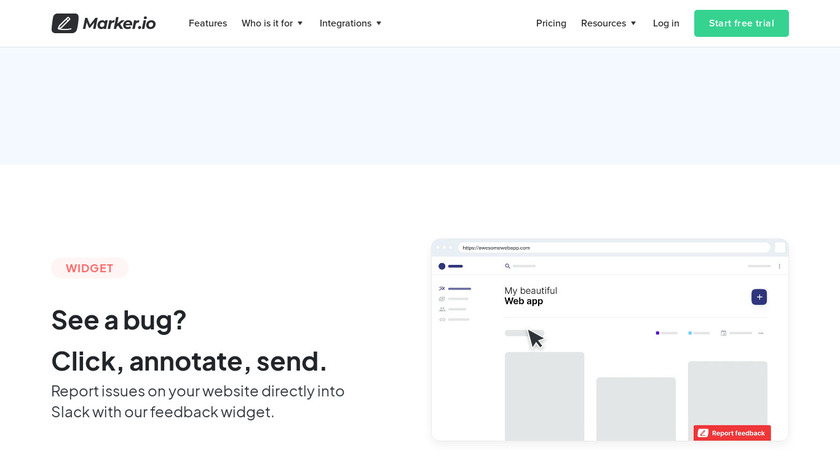Image resolution: width=840 pixels, height=472 pixels.
Task: Click the blue plus icon in the mockup
Action: click(x=759, y=297)
